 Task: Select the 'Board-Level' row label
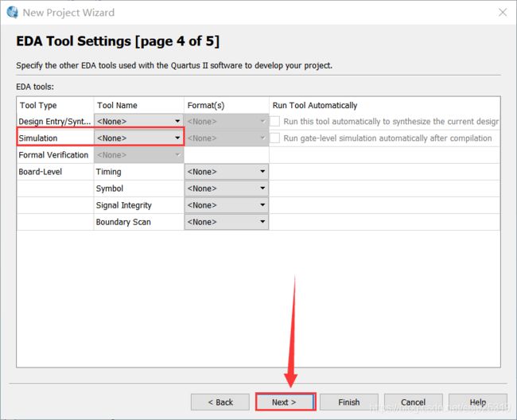(x=41, y=172)
